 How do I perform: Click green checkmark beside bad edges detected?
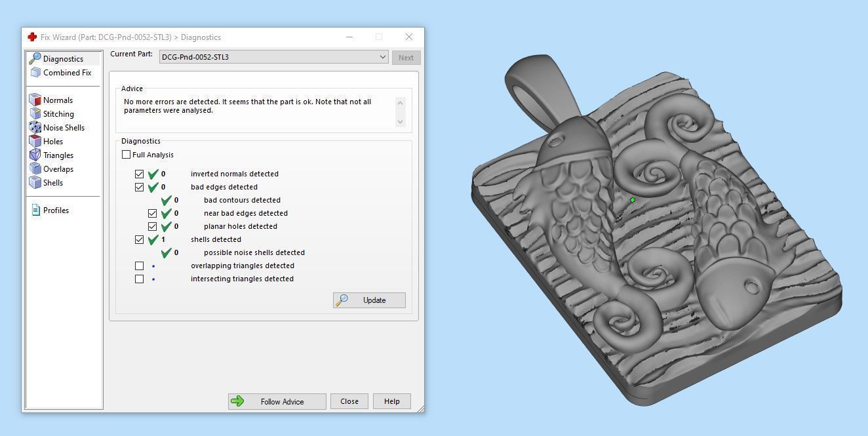[x=153, y=187]
